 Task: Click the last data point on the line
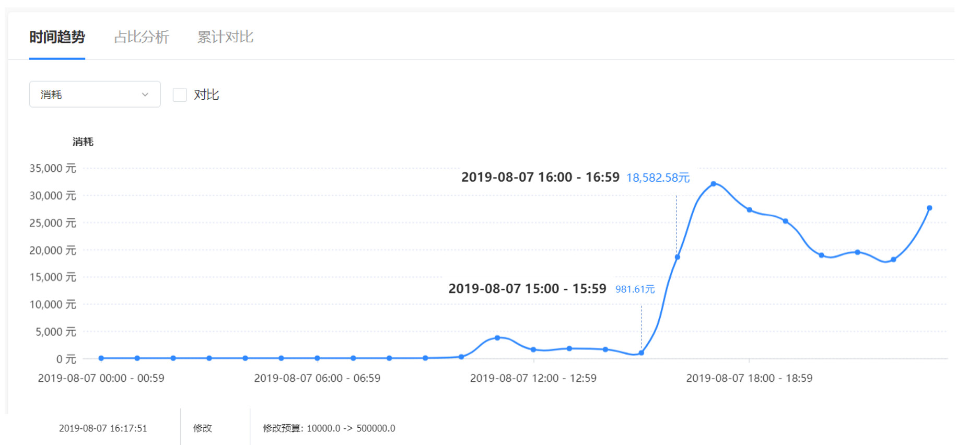(929, 208)
